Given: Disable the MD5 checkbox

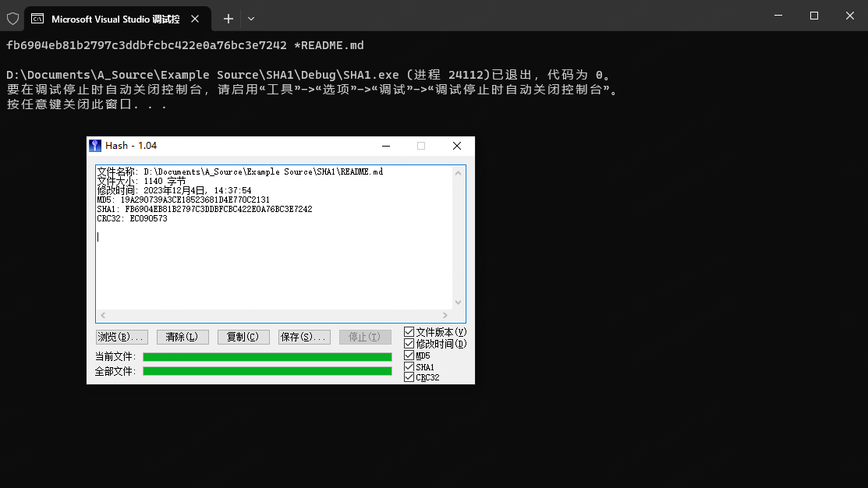Looking at the screenshot, I should click(409, 355).
